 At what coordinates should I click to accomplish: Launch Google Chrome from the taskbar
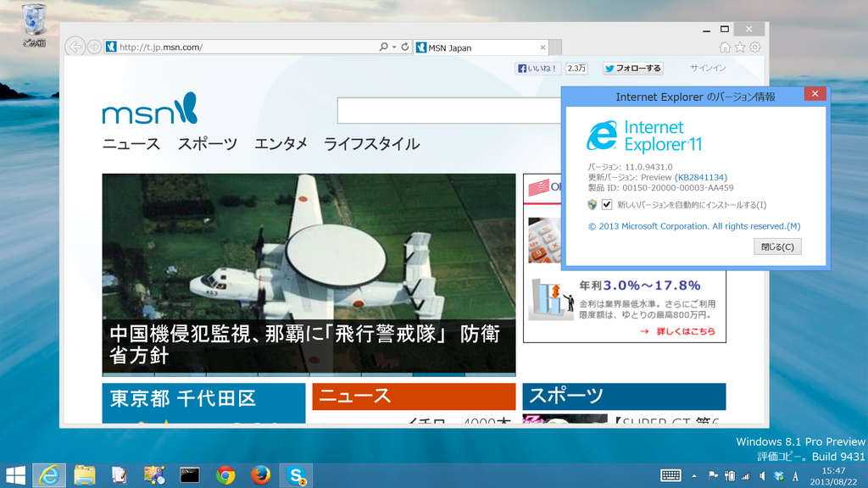click(x=227, y=475)
